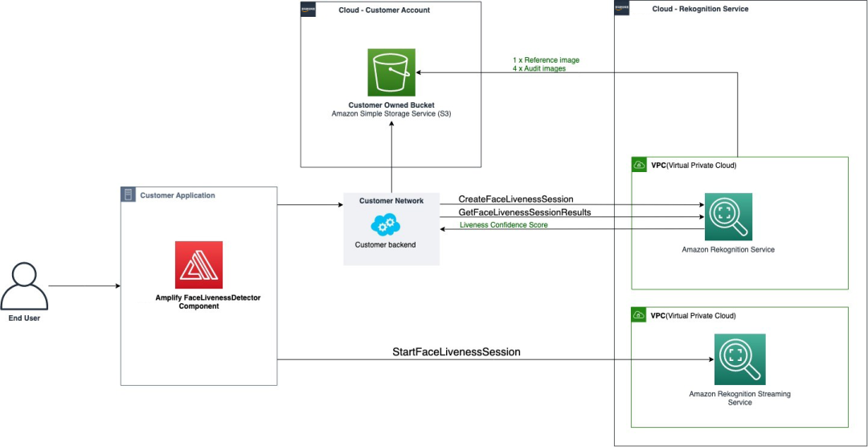The height and width of the screenshot is (447, 868).
Task: Click AWS logo badge of Rekognition Service cloud
Action: tap(622, 8)
